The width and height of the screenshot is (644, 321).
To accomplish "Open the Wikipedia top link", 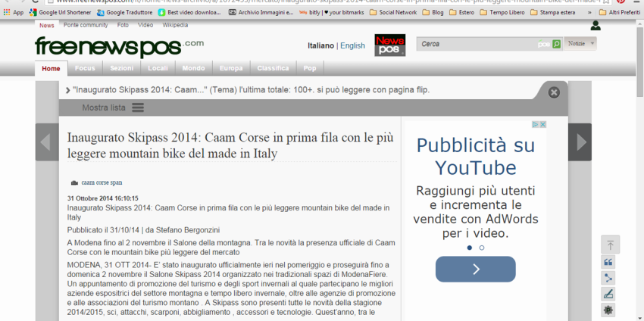I will point(175,25).
